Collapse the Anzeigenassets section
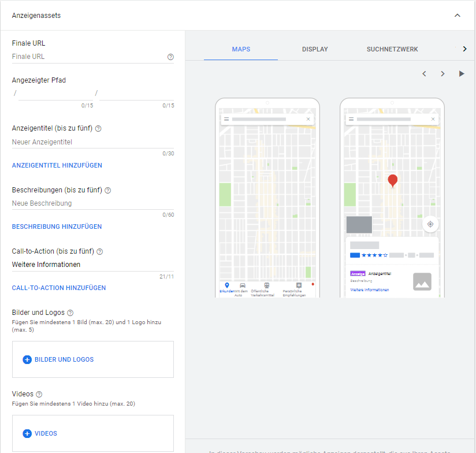 click(458, 16)
